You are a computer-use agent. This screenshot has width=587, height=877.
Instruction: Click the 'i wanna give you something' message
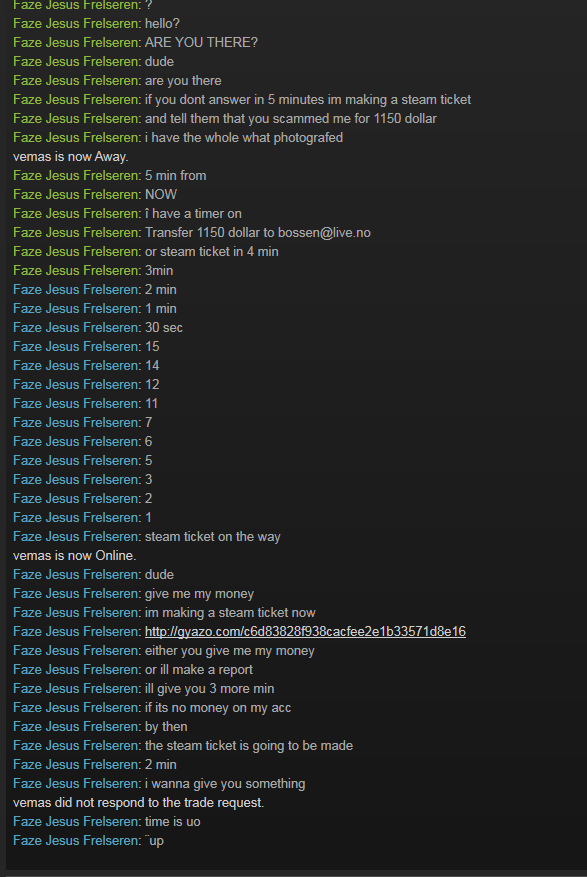225,784
